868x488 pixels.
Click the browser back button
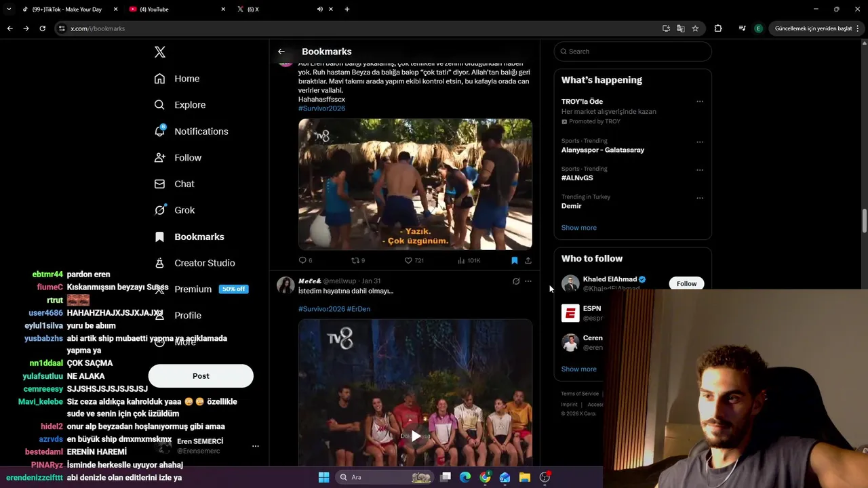pos(9,28)
